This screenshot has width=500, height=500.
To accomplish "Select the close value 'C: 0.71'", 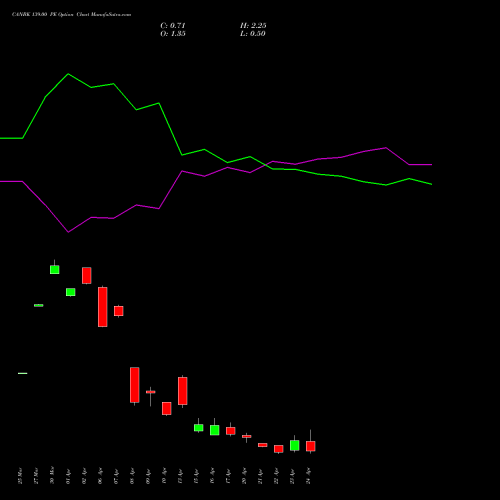I will [x=173, y=25].
